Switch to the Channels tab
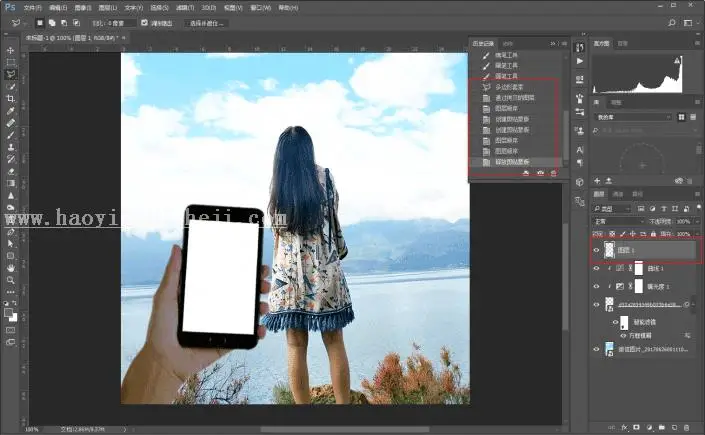The height and width of the screenshot is (435, 705). point(618,194)
